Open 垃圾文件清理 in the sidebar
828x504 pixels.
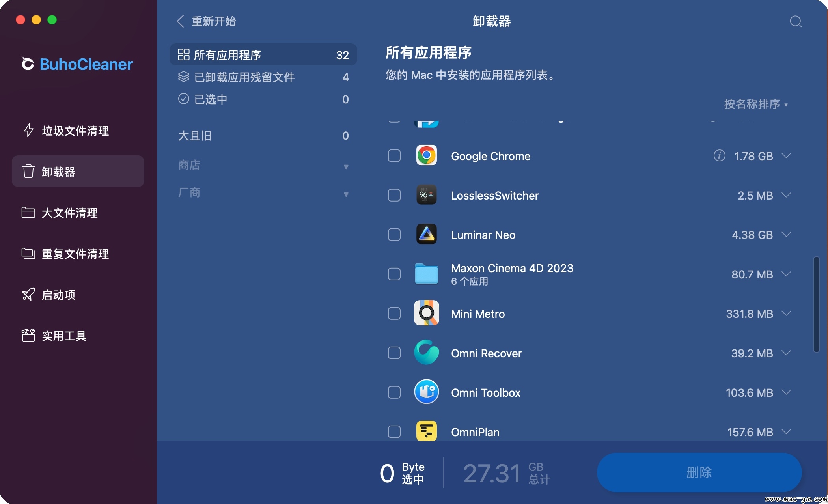point(78,130)
